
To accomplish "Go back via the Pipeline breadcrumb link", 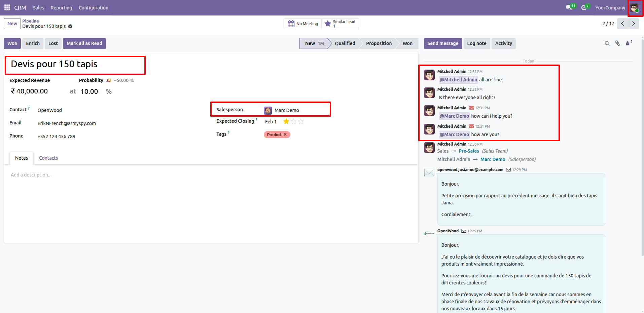I will pos(31,21).
